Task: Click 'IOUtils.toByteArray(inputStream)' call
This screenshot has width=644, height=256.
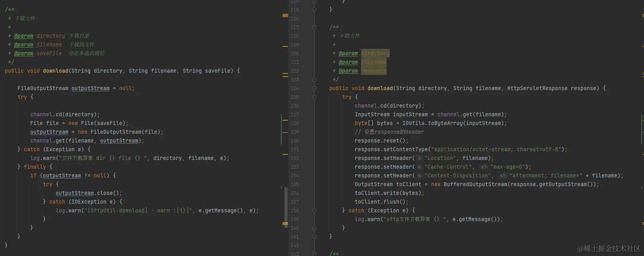Action: point(453,123)
